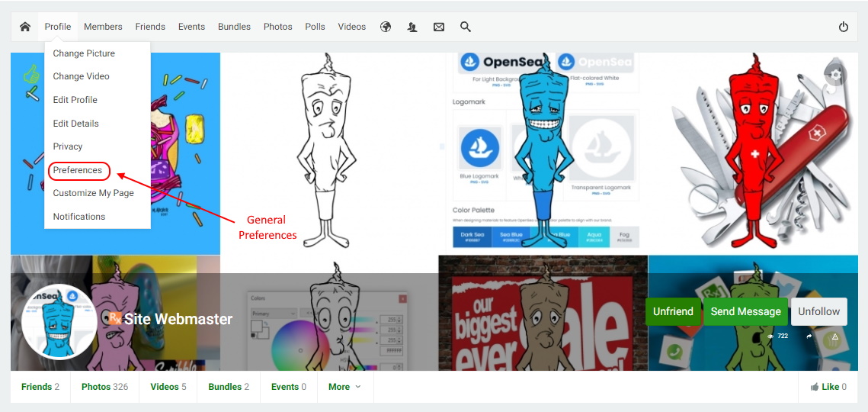Open Polls in the navigation bar
Screen dimensions: 868x412
coord(315,27)
